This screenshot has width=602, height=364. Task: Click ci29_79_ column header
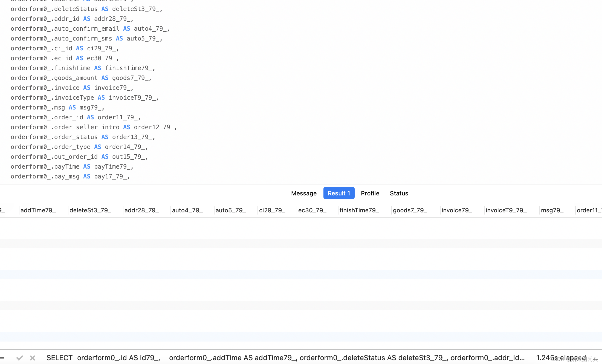point(272,210)
